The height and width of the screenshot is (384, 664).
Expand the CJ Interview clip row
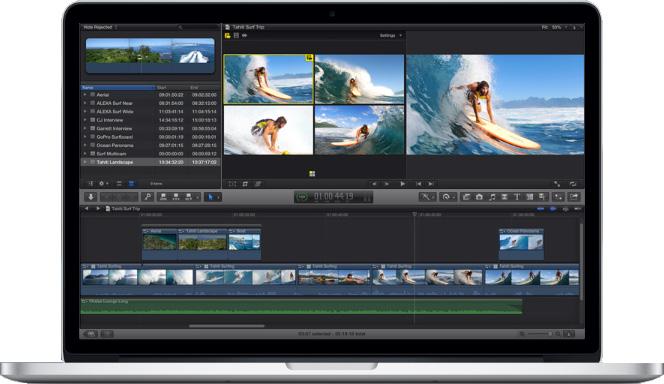pyautogui.click(x=85, y=120)
